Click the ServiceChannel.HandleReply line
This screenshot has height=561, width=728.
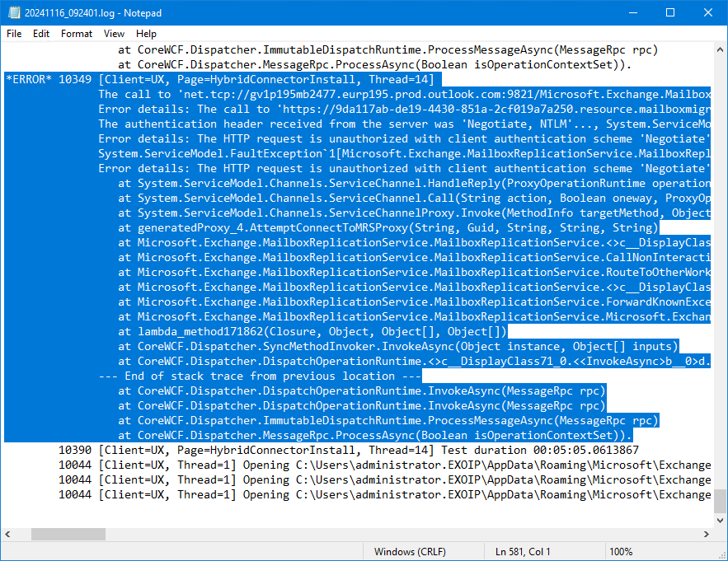coord(414,183)
